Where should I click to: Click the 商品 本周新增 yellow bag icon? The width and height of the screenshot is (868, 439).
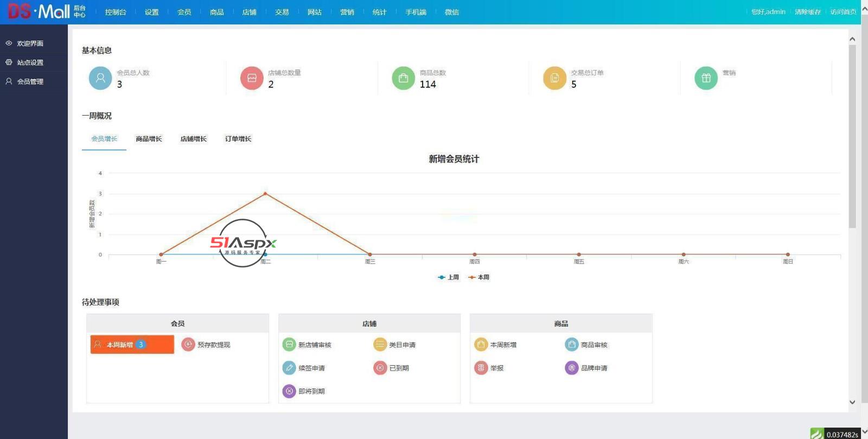481,344
